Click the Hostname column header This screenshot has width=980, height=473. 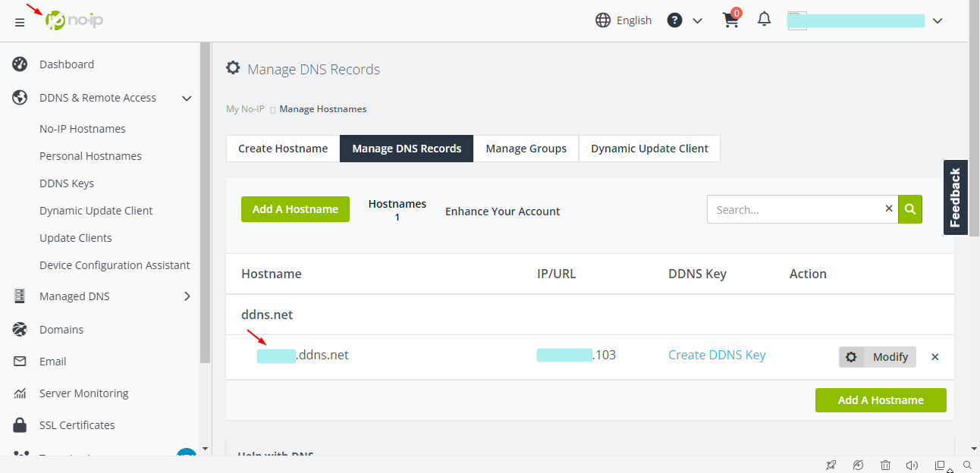(272, 274)
